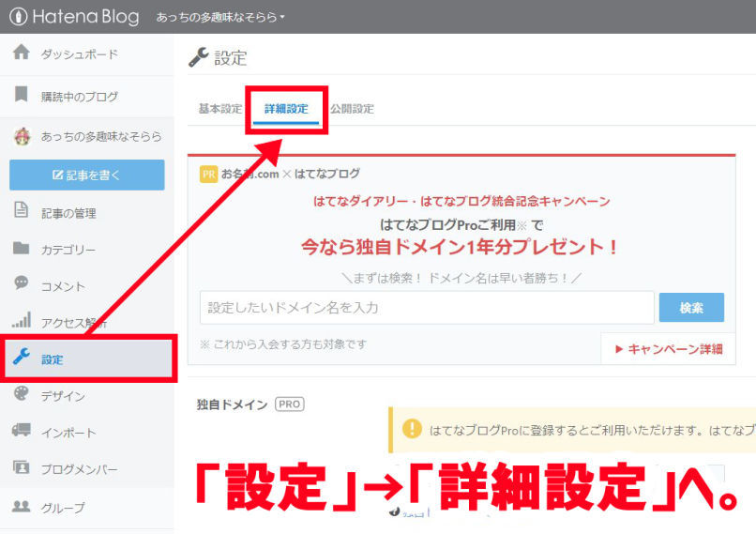Click the ダッシュボード home icon
Screen dimensions: 756x534
point(22,52)
